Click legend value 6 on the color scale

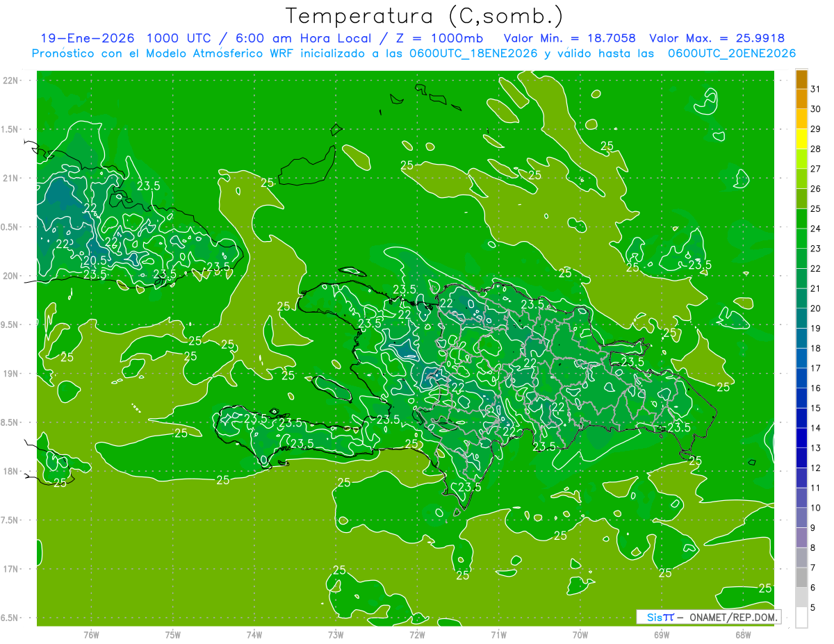(813, 588)
